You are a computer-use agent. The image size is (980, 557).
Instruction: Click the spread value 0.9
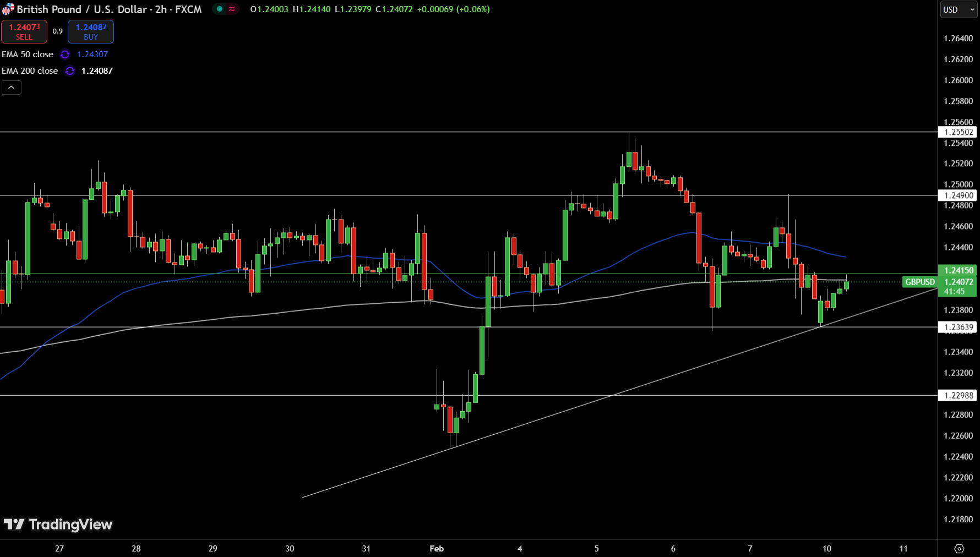click(58, 31)
